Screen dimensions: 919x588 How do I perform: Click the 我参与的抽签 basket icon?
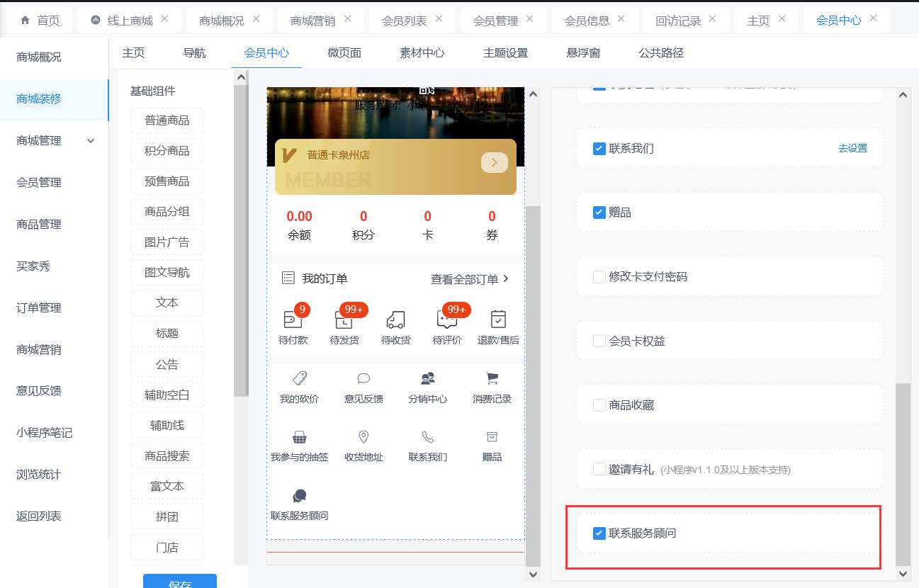[x=299, y=437]
